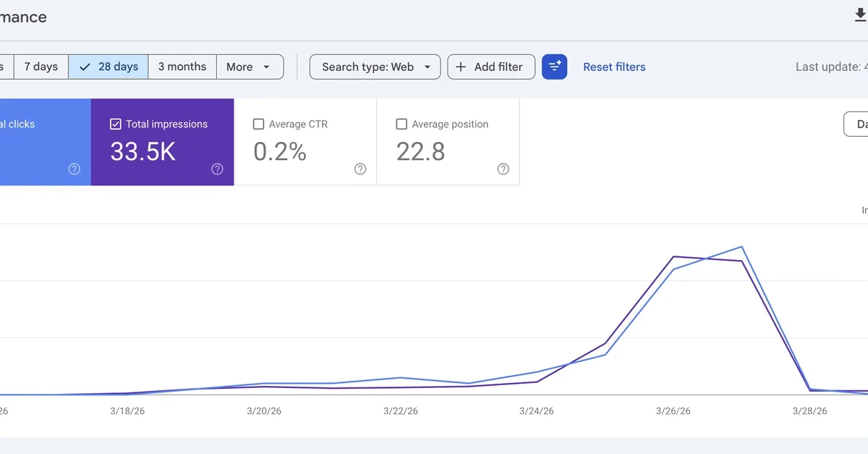The width and height of the screenshot is (868, 454).
Task: Select the 3 months date range
Action: point(182,67)
